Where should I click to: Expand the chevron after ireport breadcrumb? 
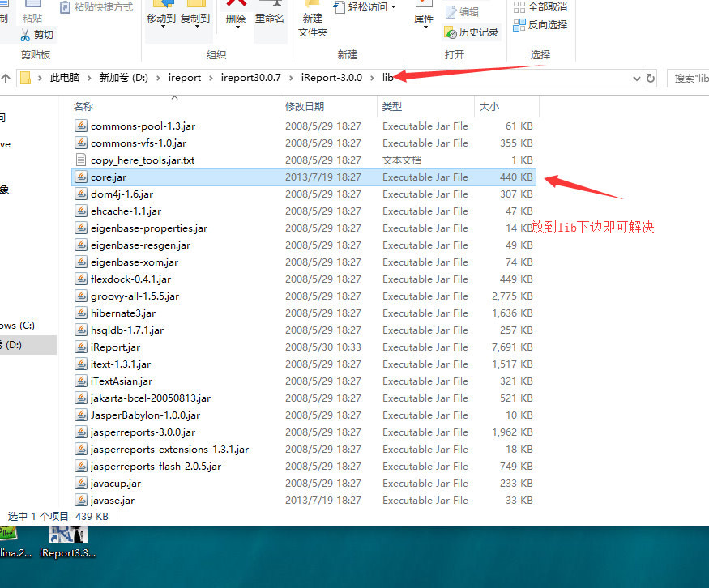[x=211, y=79]
